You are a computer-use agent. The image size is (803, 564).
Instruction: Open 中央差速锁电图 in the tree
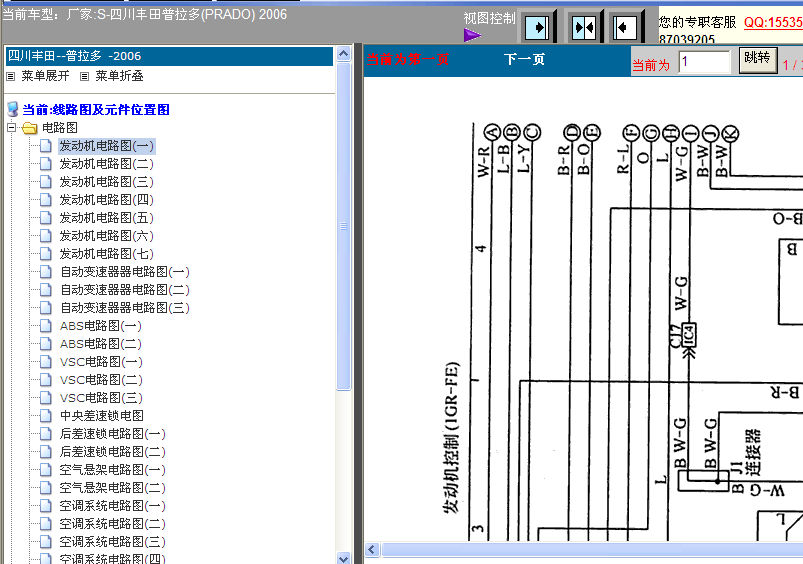click(x=101, y=415)
